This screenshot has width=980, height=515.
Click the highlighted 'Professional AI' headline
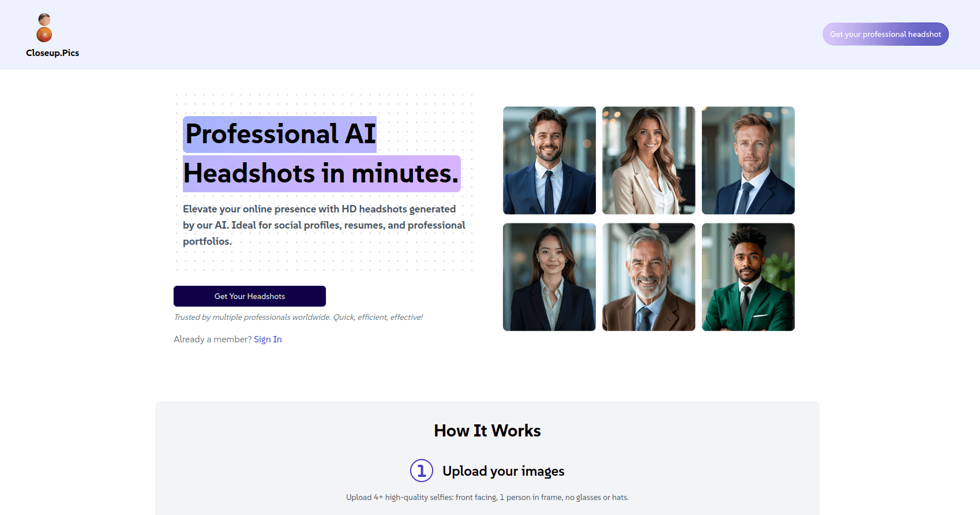[280, 135]
